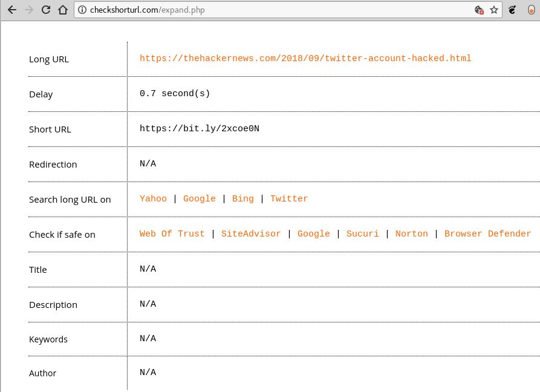Go to the browser home page
540x392 pixels.
[62, 10]
